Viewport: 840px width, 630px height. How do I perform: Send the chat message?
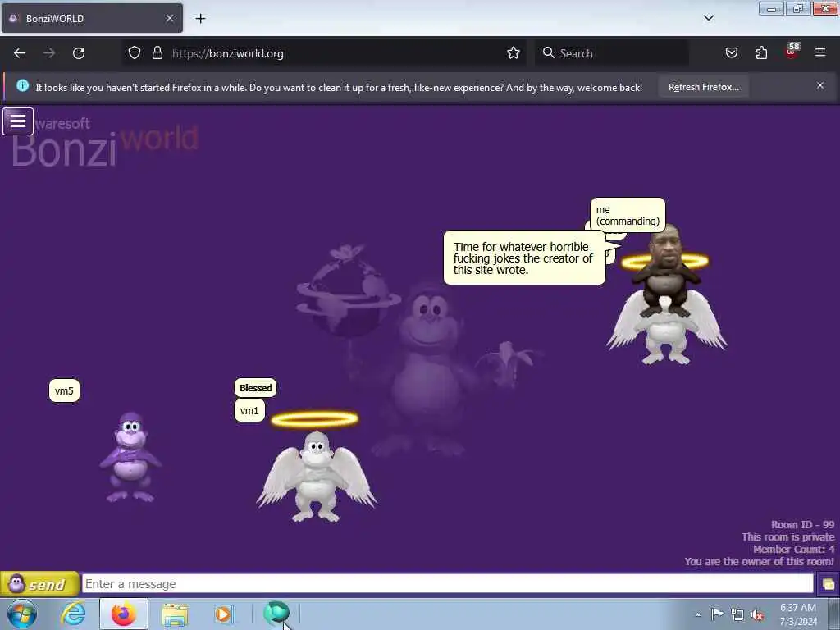(39, 584)
